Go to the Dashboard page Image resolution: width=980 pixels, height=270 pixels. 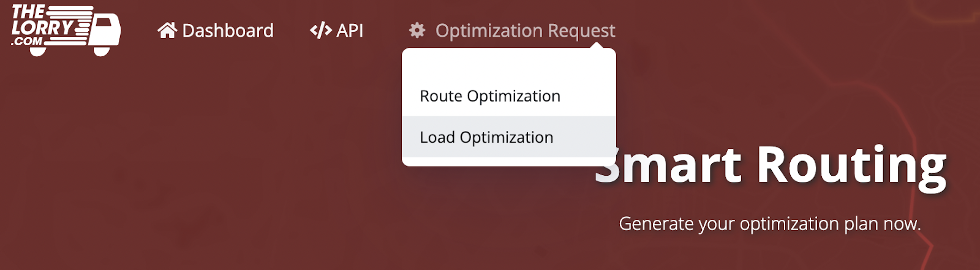227,30
